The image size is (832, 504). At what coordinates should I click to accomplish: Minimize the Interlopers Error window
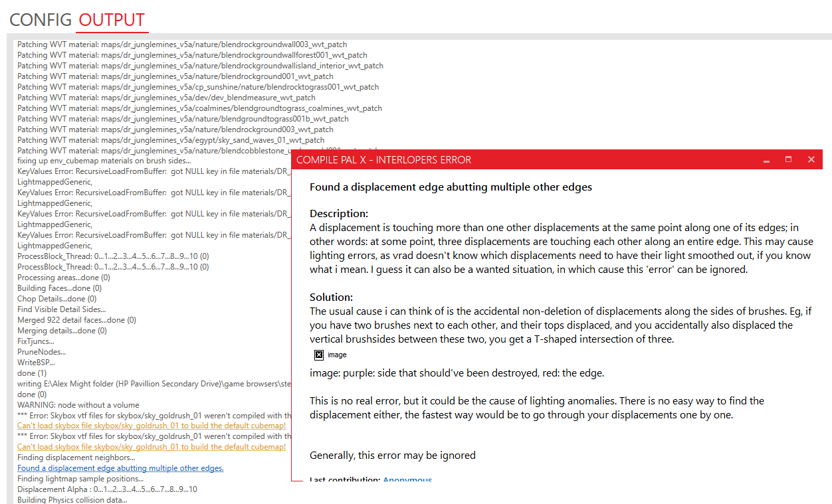pos(766,160)
